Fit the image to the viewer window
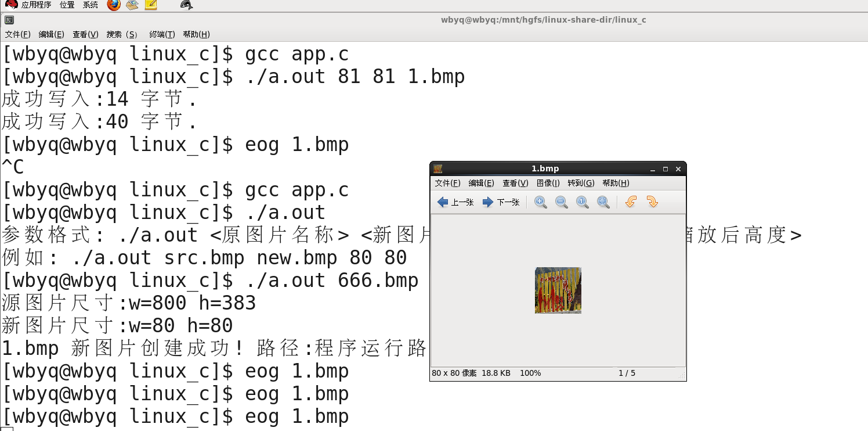This screenshot has height=431, width=868. pos(603,202)
